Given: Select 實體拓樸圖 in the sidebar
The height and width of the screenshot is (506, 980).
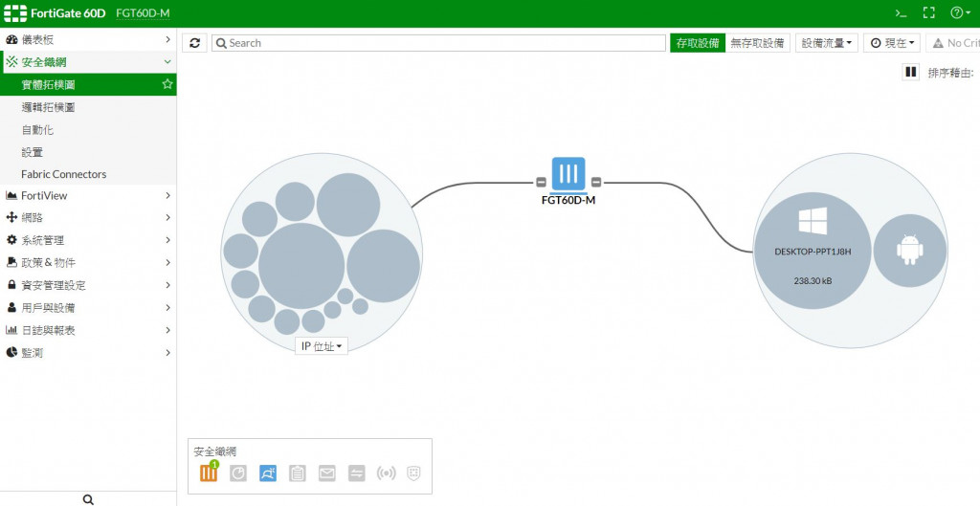Looking at the screenshot, I should tap(88, 84).
